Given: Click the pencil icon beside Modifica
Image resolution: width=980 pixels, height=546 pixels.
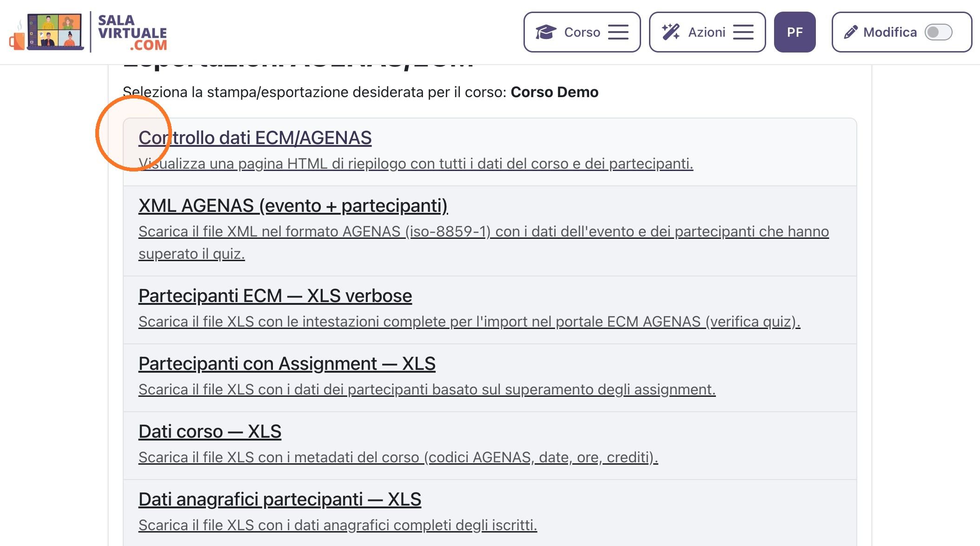Looking at the screenshot, I should click(x=850, y=32).
